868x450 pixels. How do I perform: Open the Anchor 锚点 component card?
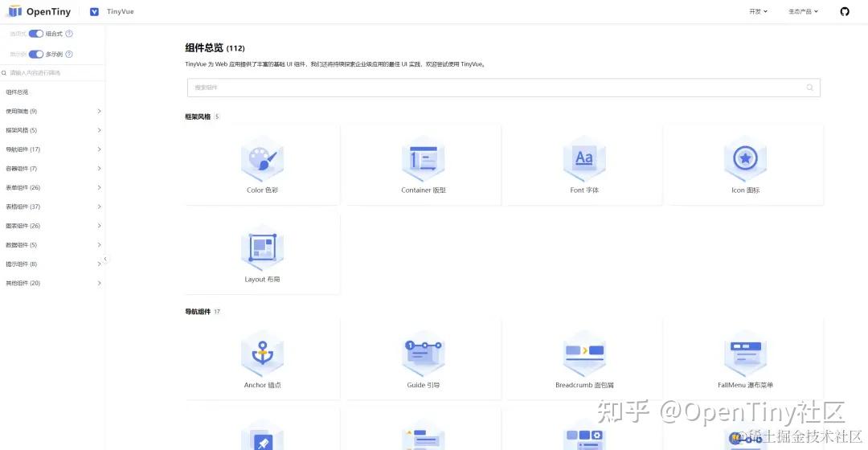(262, 360)
